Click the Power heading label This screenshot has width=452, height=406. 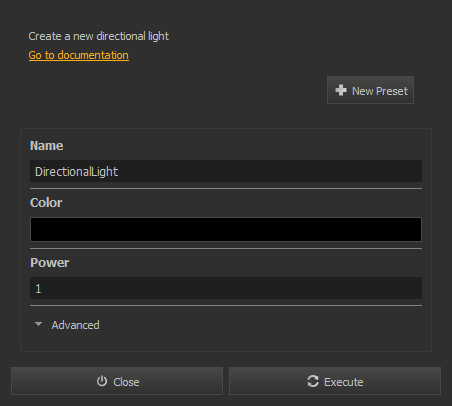50,263
